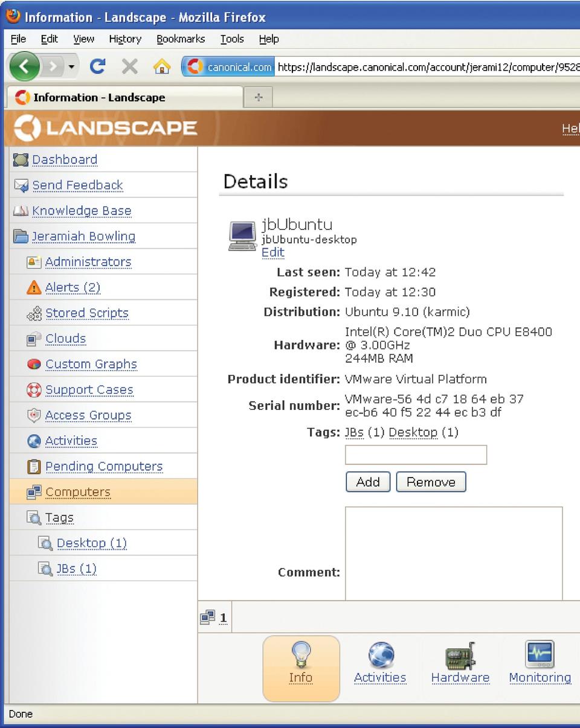Screen dimensions: 580x728
Task: Open the Tools menu
Action: coord(232,39)
